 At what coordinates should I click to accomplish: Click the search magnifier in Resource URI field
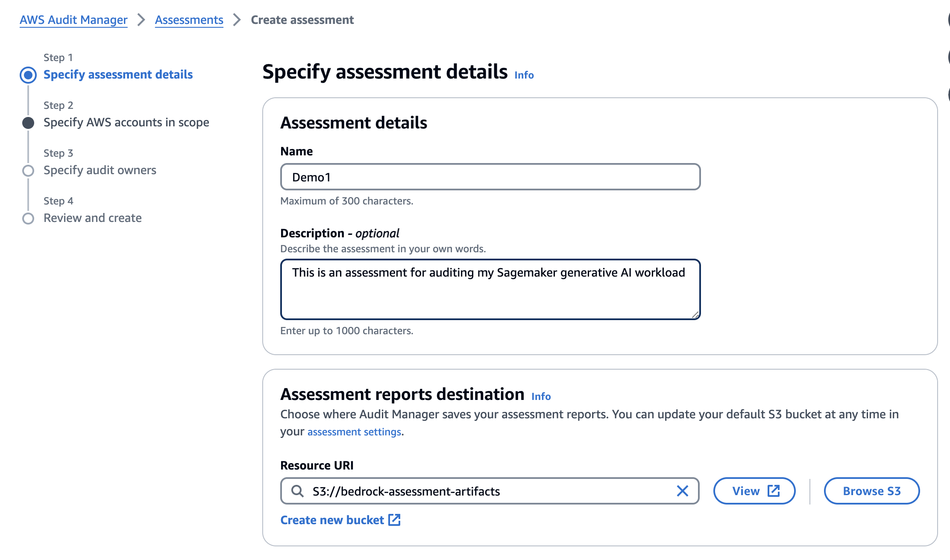pos(296,491)
